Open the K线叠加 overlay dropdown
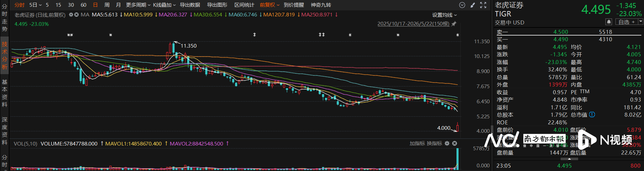The height and width of the screenshot is (171, 644). (x=164, y=5)
